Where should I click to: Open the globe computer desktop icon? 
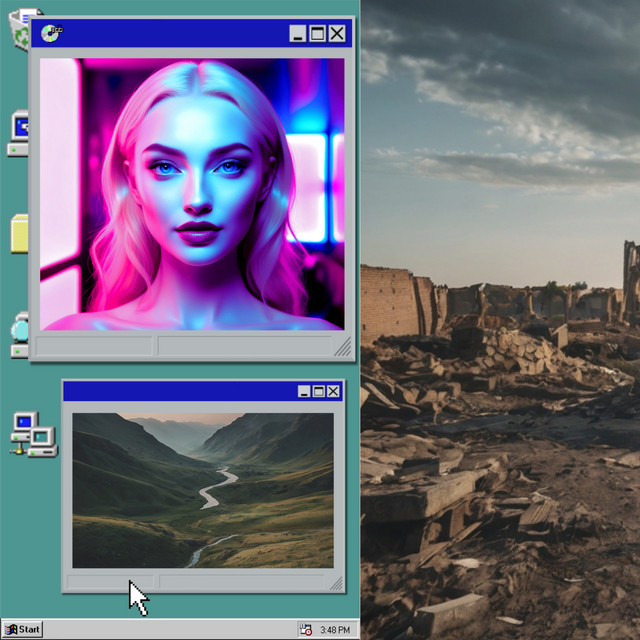coord(20,335)
